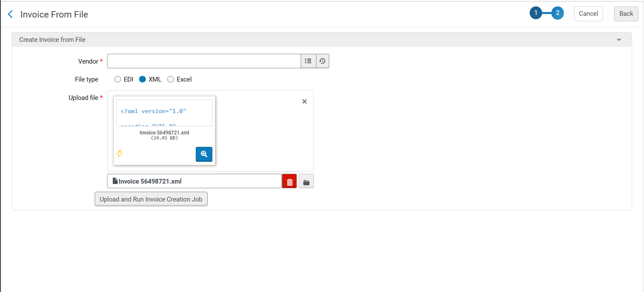
Task: Collapse the Create Invoice from File section
Action: coord(619,40)
